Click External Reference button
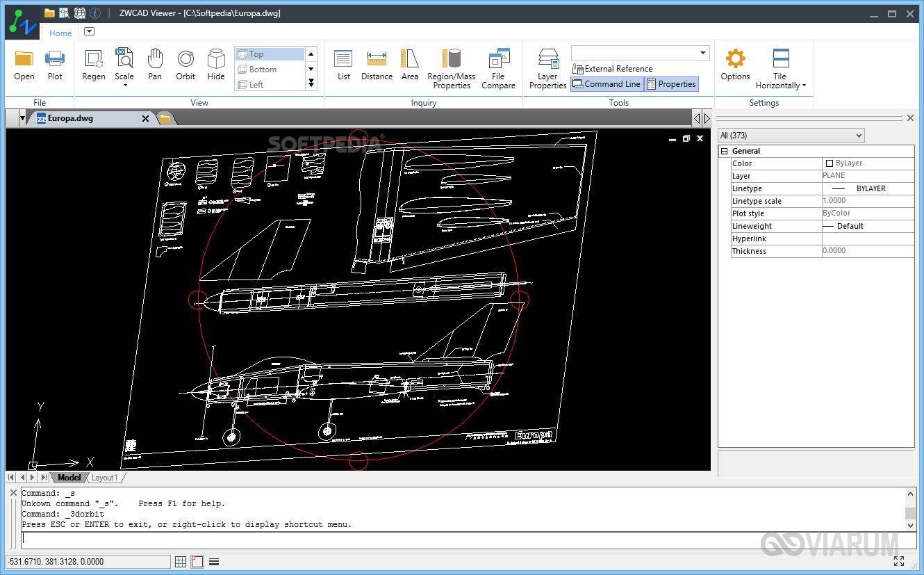Viewport: 924px width, 575px height. 612,69
